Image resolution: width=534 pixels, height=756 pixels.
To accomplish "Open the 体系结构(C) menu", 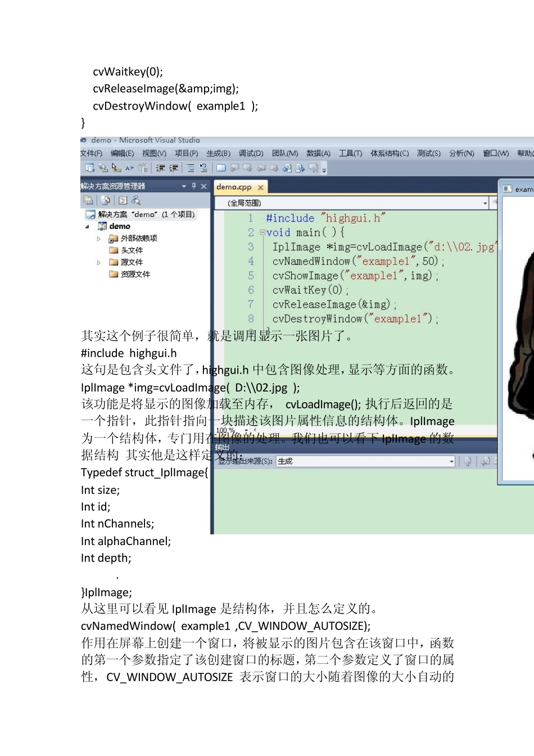I will (390, 153).
